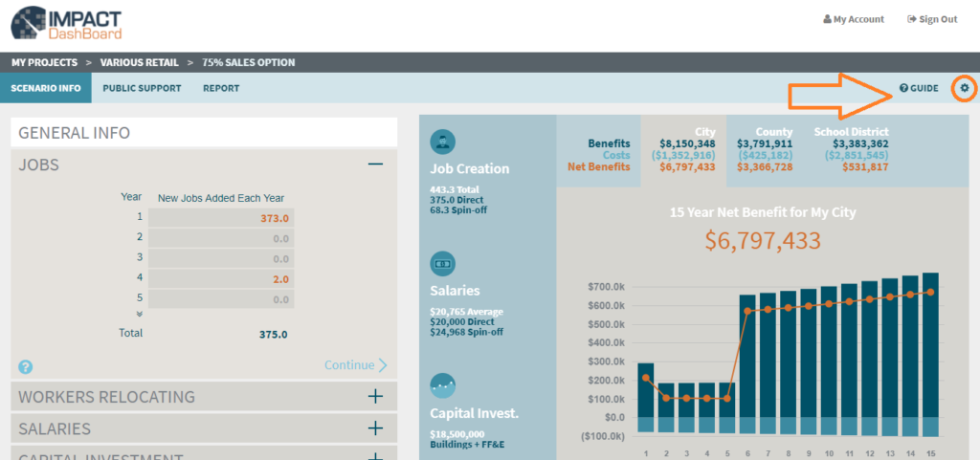Image resolution: width=980 pixels, height=460 pixels.
Task: Click County benefits $3,791,911
Action: pos(765,143)
